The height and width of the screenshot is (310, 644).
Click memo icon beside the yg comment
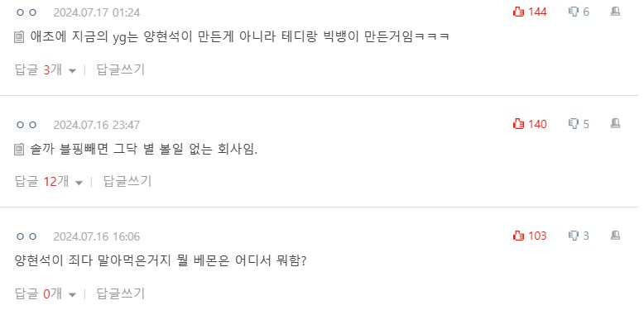(19, 37)
